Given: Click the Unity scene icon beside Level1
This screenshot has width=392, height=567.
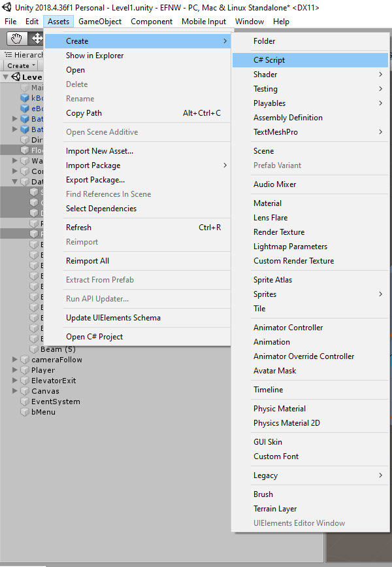Looking at the screenshot, I should (15, 77).
